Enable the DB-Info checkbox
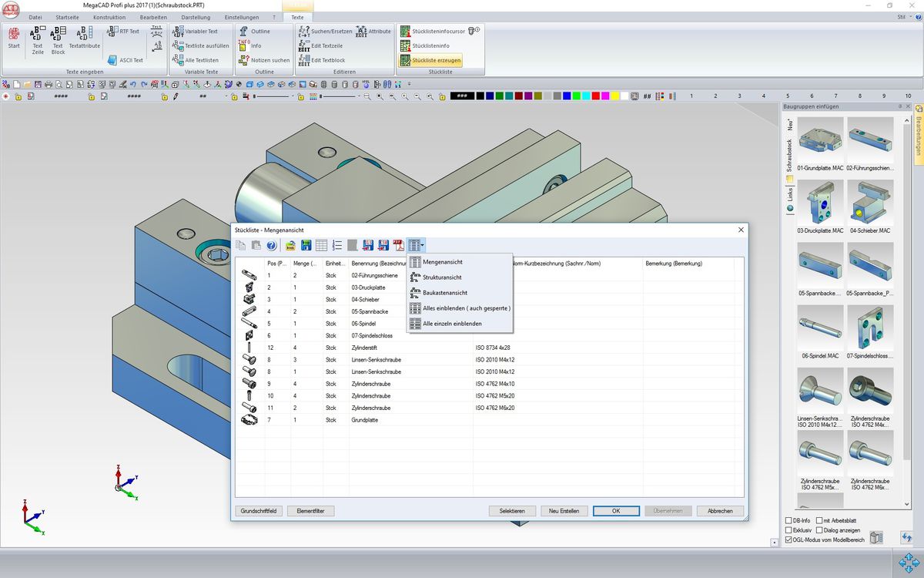This screenshot has width=924, height=578. coord(788,520)
